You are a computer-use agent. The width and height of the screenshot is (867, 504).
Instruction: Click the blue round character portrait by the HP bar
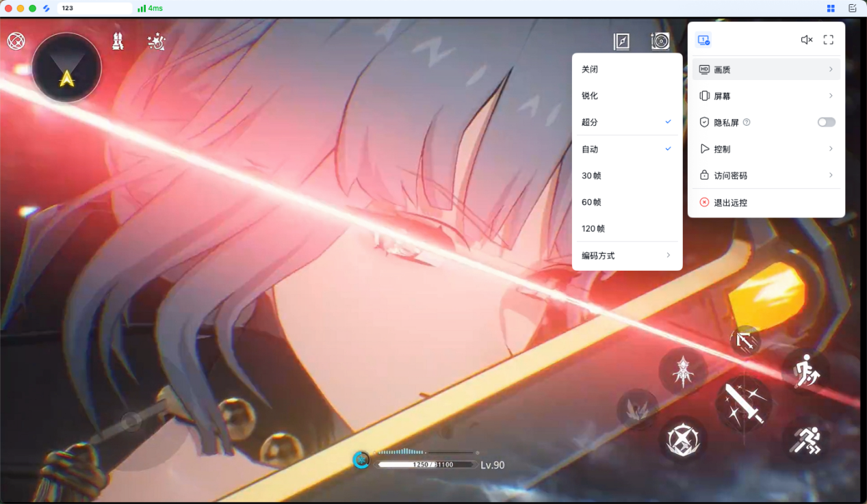click(361, 460)
